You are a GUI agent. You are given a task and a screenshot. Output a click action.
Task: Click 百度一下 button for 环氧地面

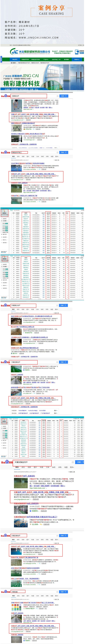[x=64, y=592]
